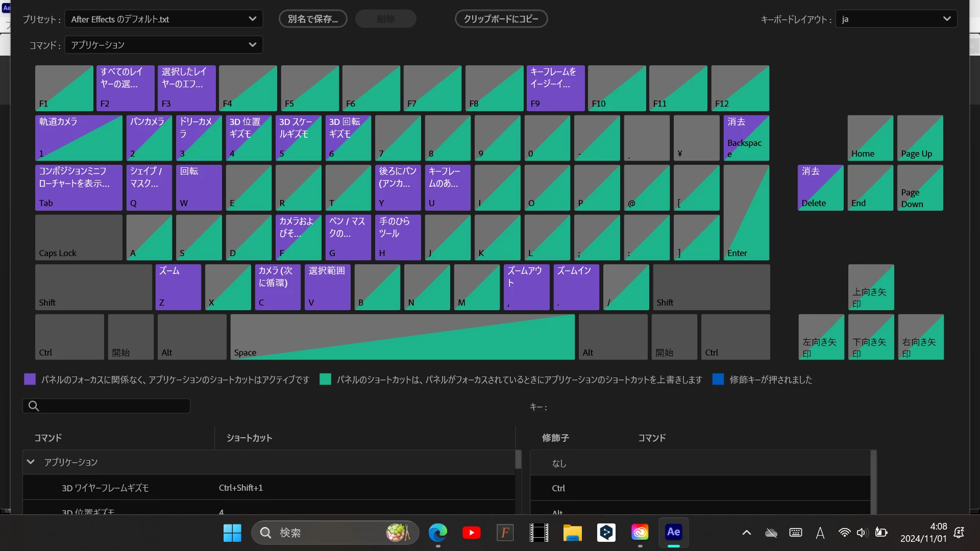The image size is (980, 551).
Task: Select Ctrl row in modifier list
Action: click(699, 488)
